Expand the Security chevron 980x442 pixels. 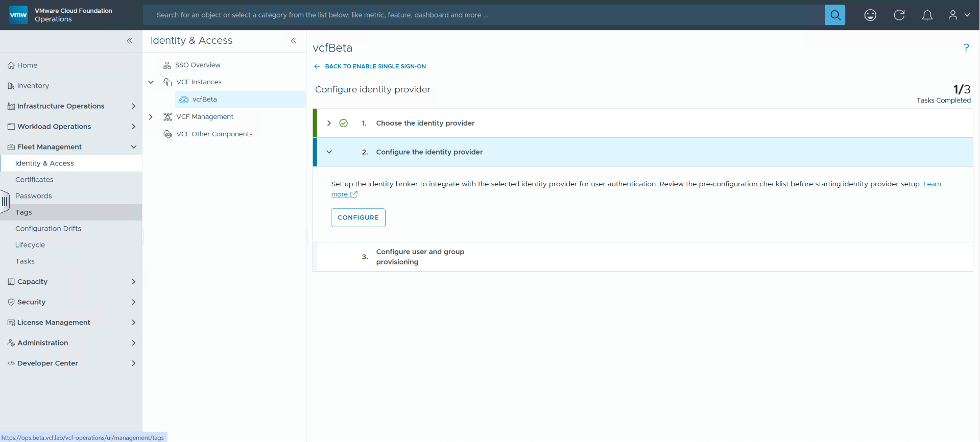[134, 302]
